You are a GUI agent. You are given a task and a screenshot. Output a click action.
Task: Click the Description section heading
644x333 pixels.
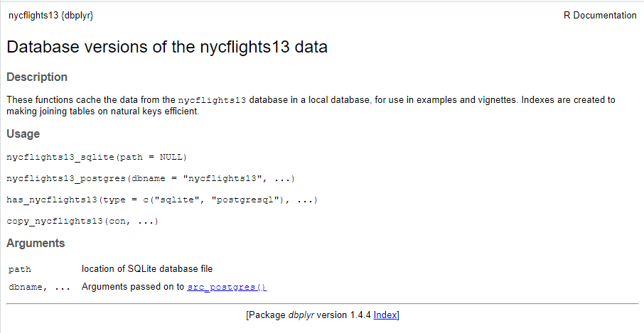[x=37, y=77]
